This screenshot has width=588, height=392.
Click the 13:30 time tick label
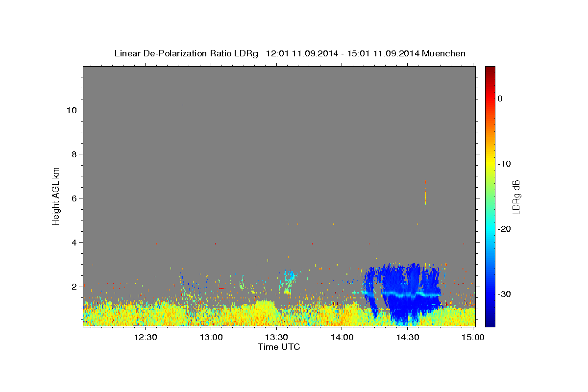tap(276, 337)
